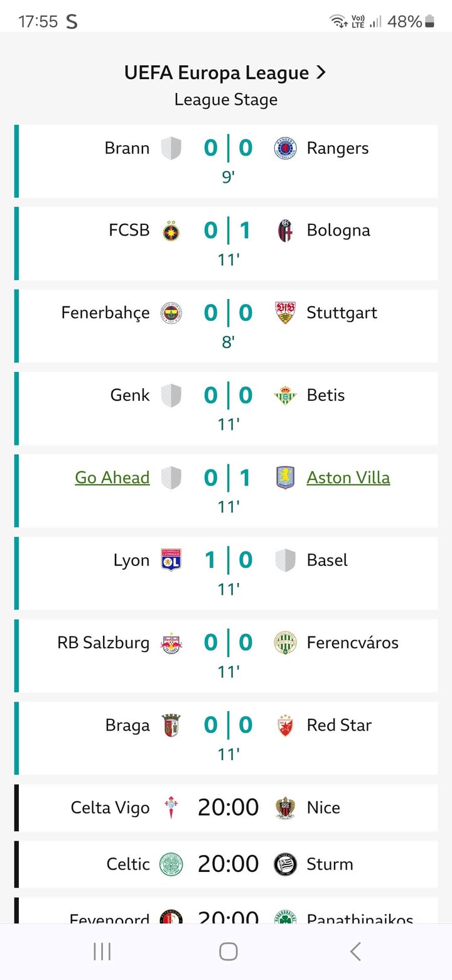Tap the Bologna club crest

286,231
